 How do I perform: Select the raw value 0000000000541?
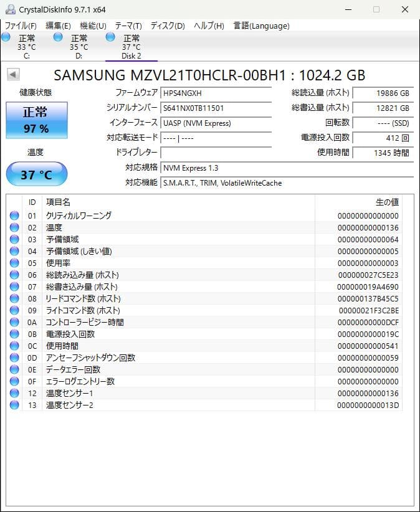coord(368,346)
